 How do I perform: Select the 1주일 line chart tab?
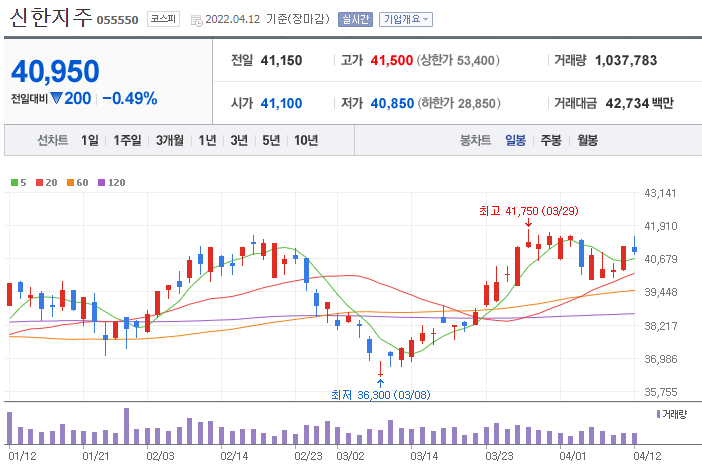[x=127, y=141]
